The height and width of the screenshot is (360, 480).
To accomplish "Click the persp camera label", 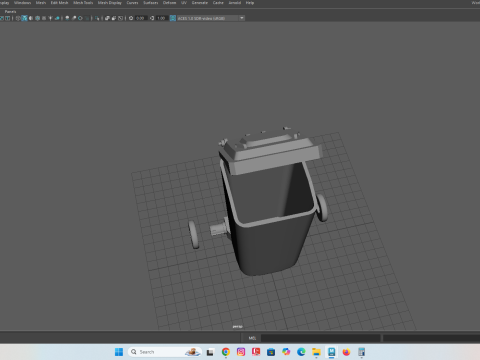I will [237, 326].
